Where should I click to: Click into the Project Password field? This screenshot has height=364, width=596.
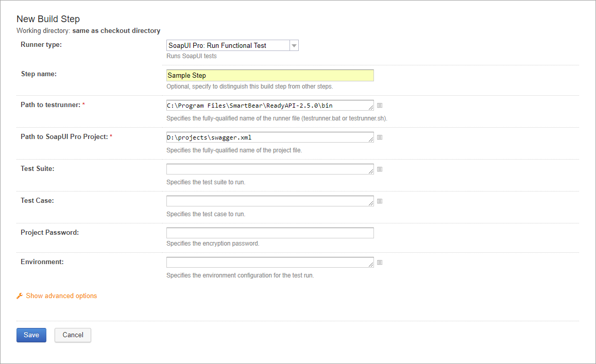[x=270, y=233]
